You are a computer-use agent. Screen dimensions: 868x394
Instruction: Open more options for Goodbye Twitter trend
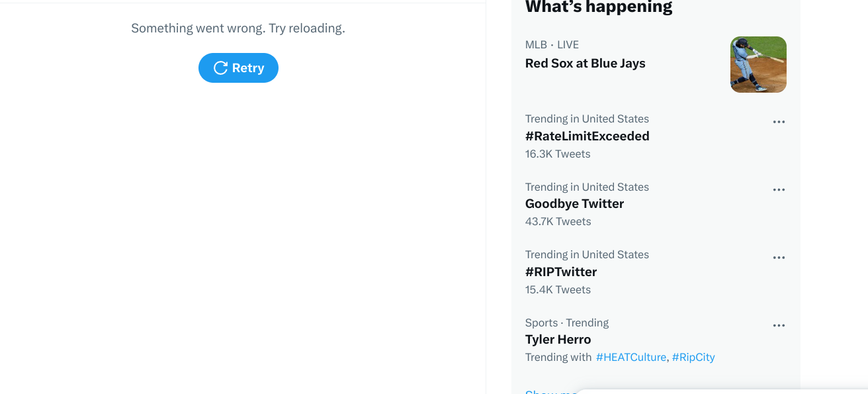click(x=779, y=190)
